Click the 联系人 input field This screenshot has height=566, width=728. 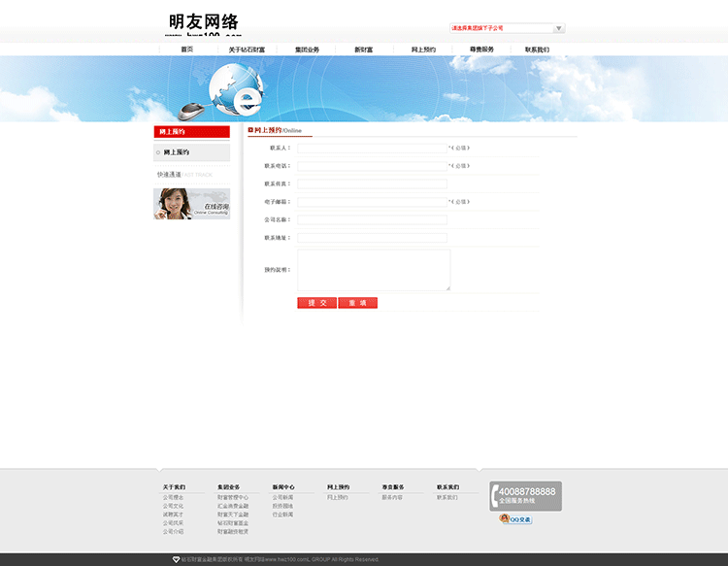tap(372, 148)
